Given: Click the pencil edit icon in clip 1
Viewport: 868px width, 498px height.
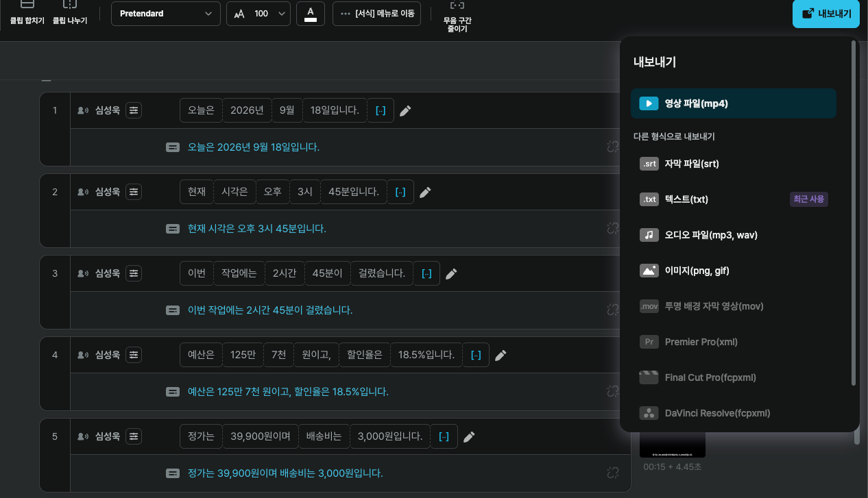Looking at the screenshot, I should click(405, 111).
